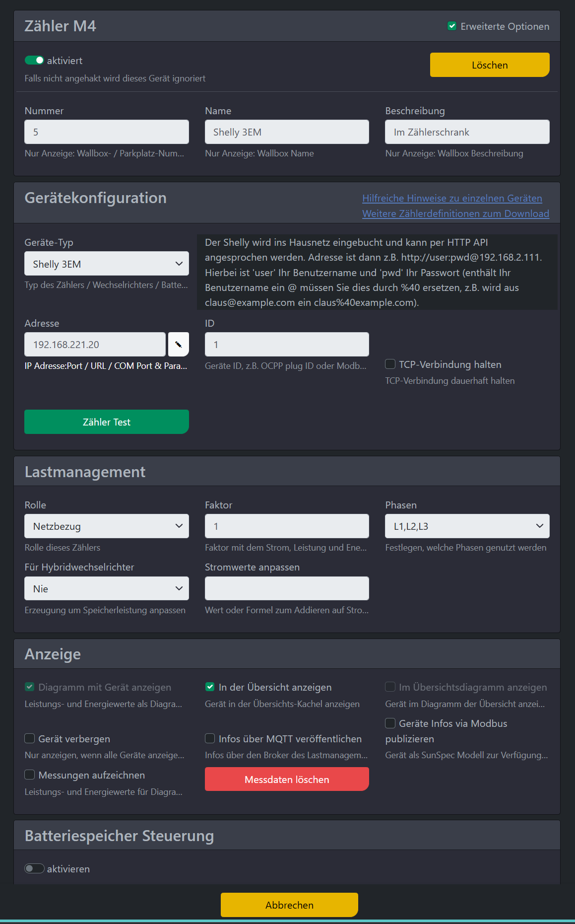Open the Für Hybridwechselrichter dropdown
Screen dimensions: 575x924
(x=107, y=589)
